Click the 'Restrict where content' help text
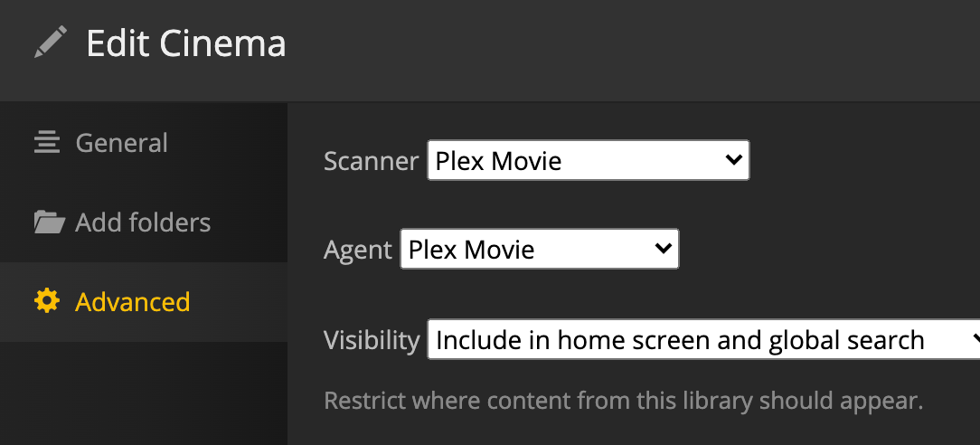 point(623,400)
